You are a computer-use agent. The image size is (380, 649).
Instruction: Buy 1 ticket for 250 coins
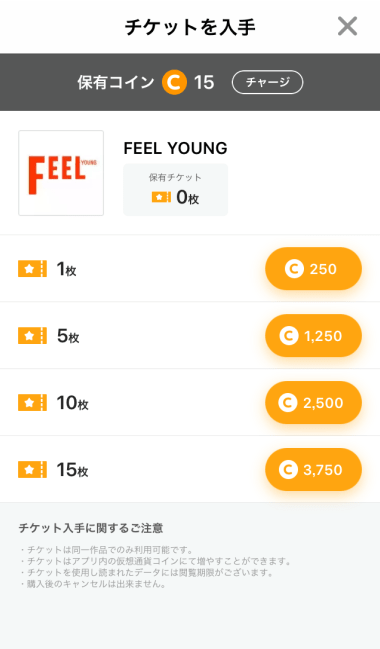[x=313, y=269]
